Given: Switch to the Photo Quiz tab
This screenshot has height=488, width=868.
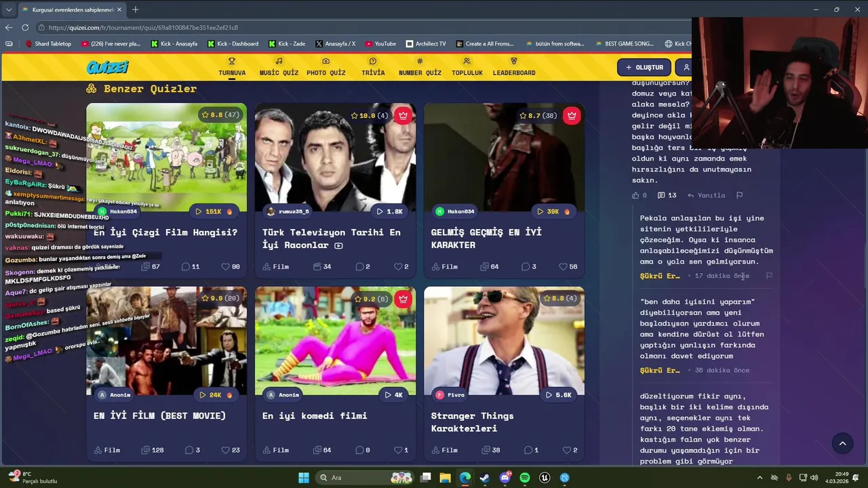Looking at the screenshot, I should 325,67.
